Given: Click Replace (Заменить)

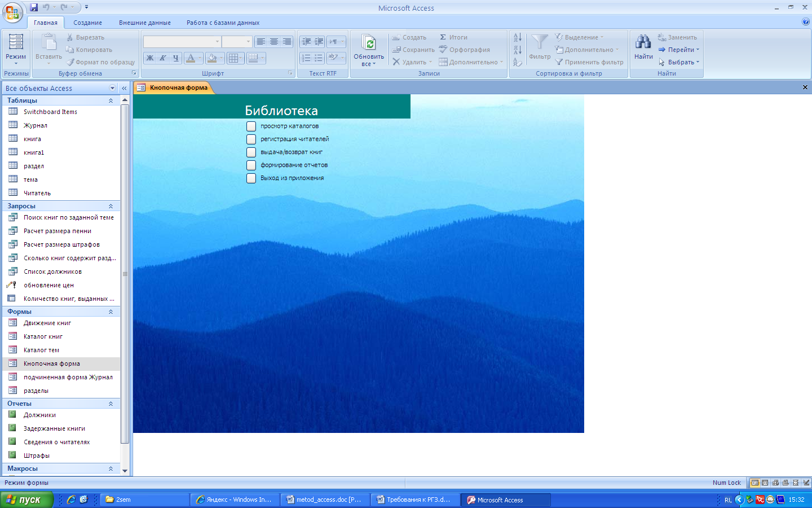Looking at the screenshot, I should pos(677,37).
